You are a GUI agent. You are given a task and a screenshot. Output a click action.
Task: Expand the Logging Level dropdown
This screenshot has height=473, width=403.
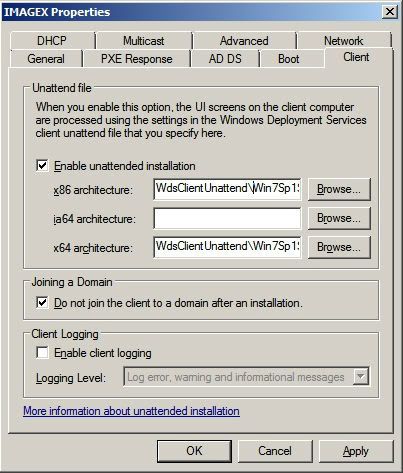coord(361,377)
